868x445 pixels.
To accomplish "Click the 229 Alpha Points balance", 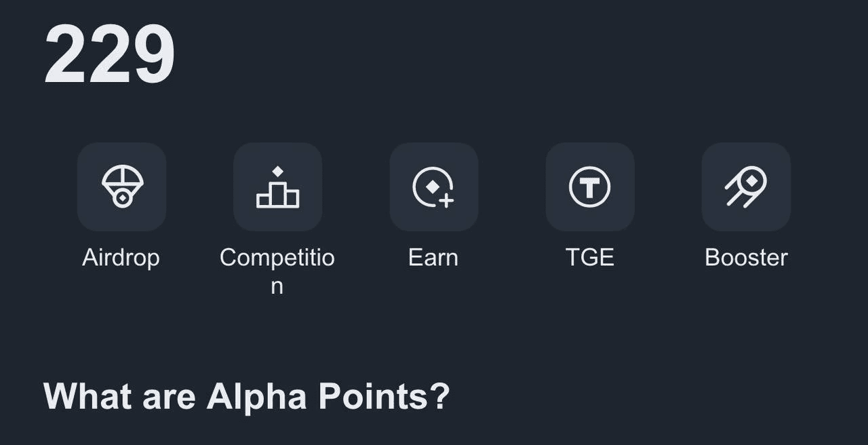I will (x=109, y=55).
